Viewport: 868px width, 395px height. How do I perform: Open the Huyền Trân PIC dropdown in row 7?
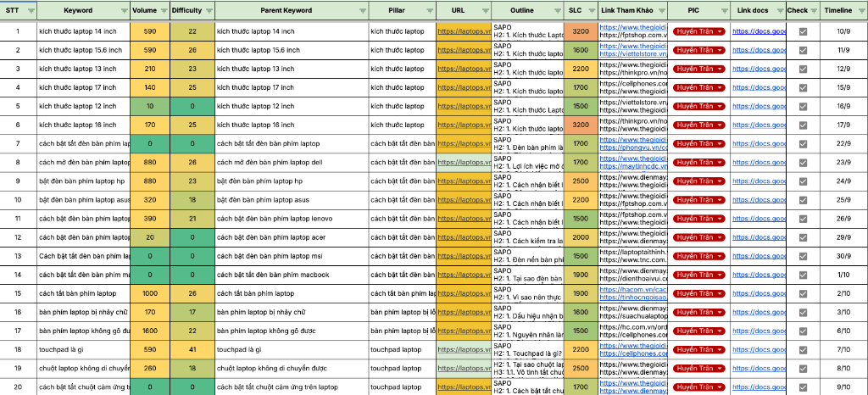[699, 144]
